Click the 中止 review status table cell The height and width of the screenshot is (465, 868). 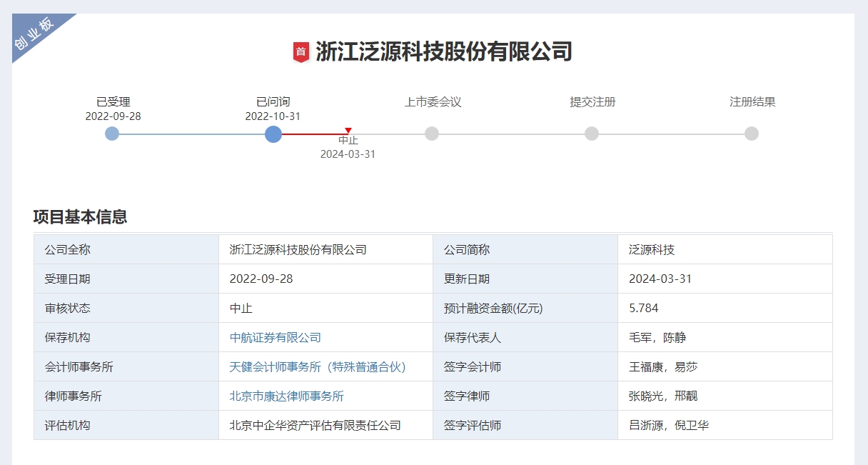[x=325, y=309]
